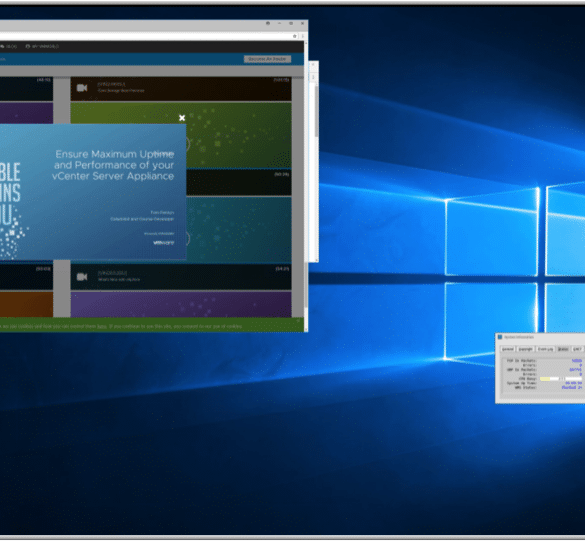The image size is (585, 541).
Task: Switch to the Copyright tab in System Information
Action: pos(525,349)
